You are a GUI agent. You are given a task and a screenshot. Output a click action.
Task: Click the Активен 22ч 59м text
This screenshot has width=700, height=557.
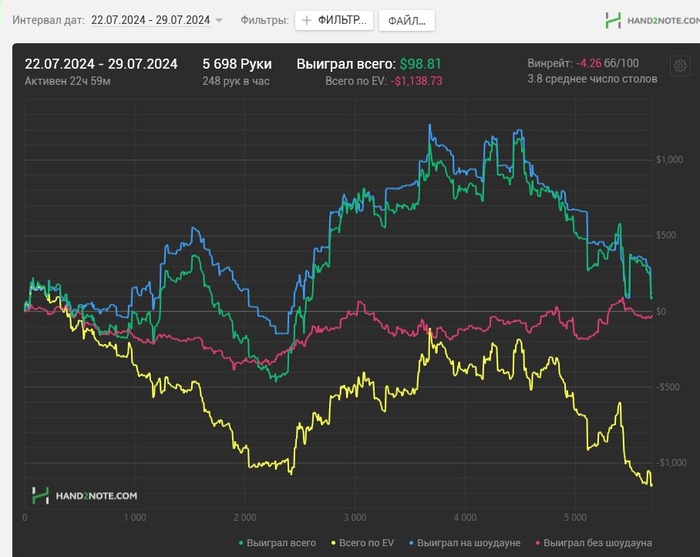tap(67, 81)
